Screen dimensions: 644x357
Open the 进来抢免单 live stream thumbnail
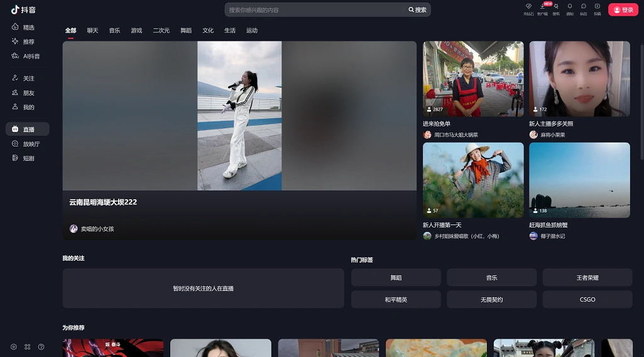tap(473, 79)
